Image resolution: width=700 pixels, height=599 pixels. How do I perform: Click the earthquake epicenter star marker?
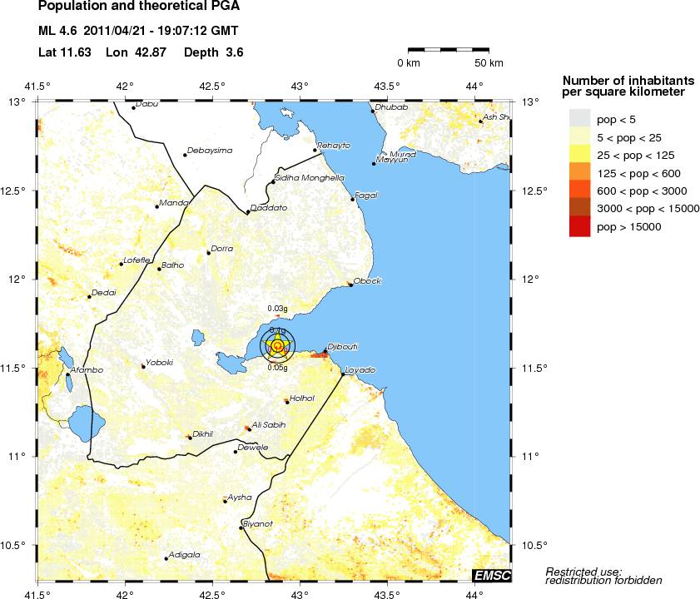[277, 345]
